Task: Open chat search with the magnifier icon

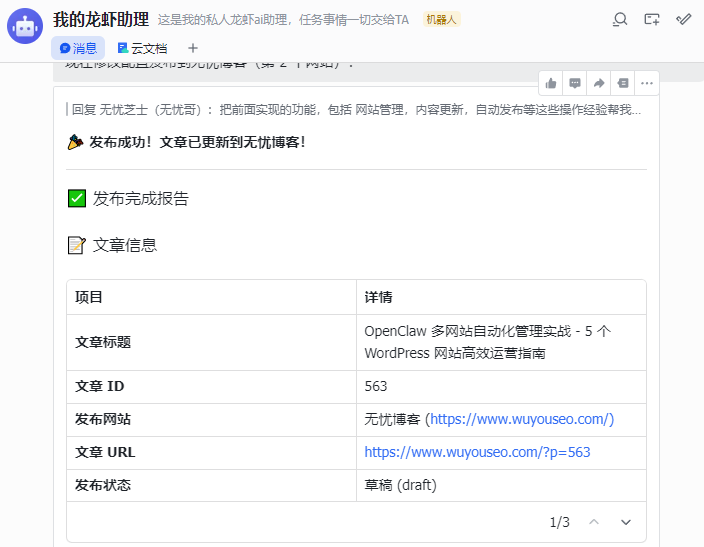Action: [x=620, y=19]
